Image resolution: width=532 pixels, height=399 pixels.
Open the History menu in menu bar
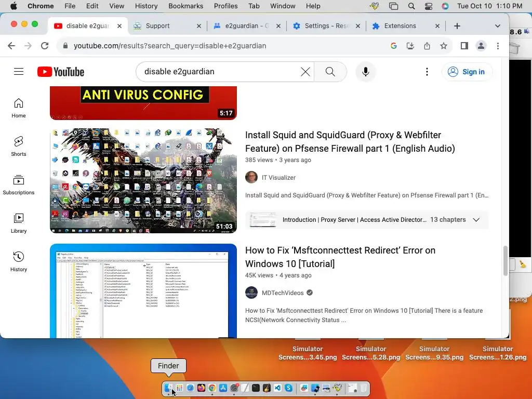(x=146, y=6)
